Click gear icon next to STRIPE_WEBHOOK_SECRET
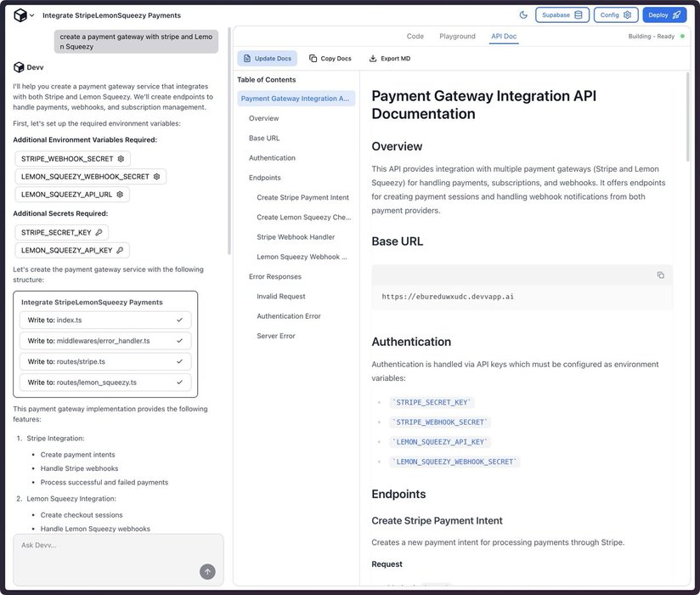The image size is (700, 595). (x=121, y=158)
